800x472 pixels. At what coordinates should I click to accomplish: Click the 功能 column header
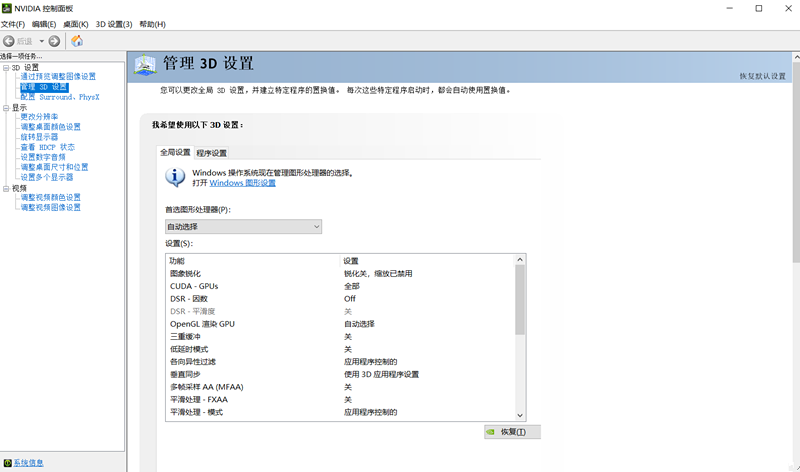[253, 261]
